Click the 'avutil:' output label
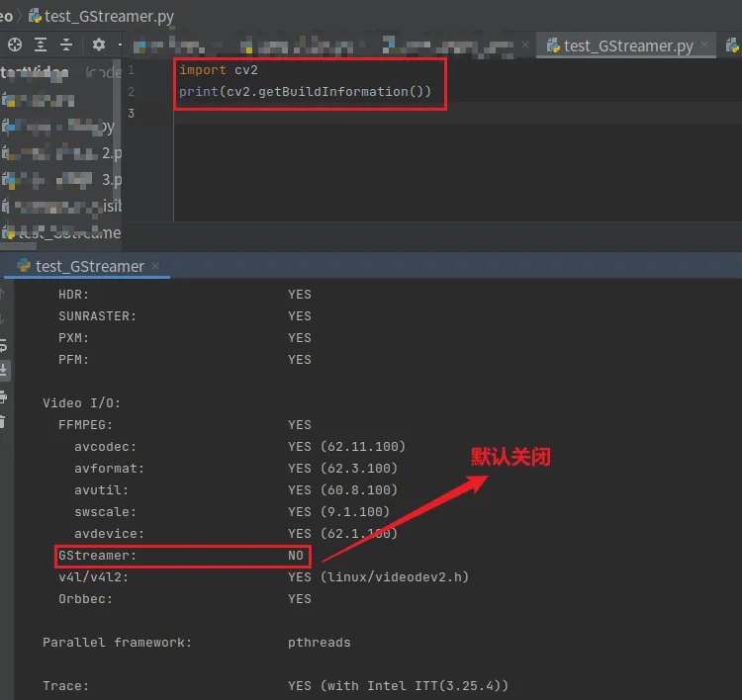 pyautogui.click(x=101, y=490)
